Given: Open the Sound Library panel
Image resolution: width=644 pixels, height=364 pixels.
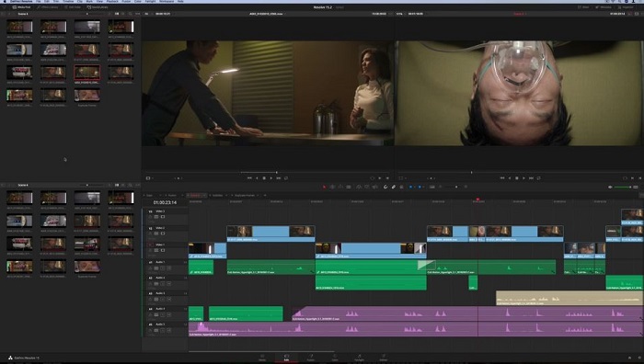Looking at the screenshot, I should pos(98,7).
